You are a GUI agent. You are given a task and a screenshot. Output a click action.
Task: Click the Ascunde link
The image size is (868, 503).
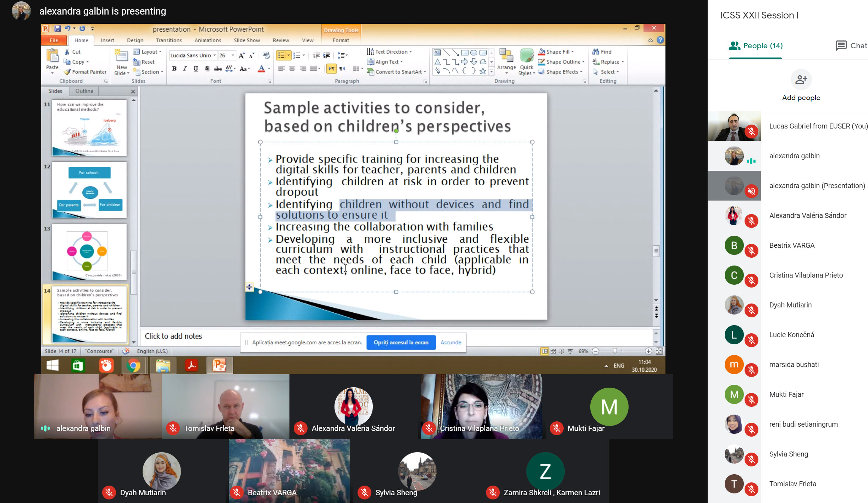451,343
